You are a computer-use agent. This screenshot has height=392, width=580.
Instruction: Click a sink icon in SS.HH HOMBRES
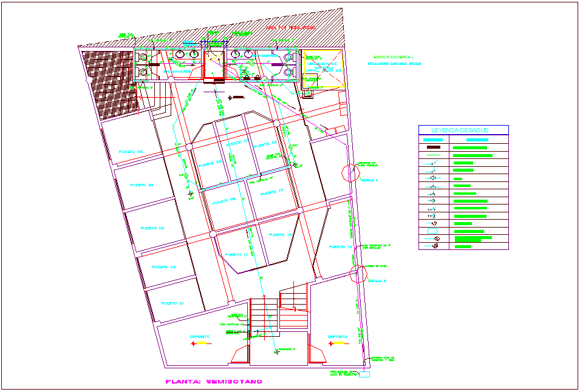click(x=234, y=55)
